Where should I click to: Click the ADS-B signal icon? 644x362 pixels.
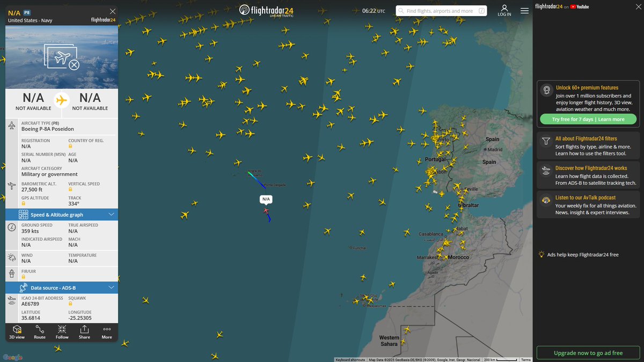12,301
